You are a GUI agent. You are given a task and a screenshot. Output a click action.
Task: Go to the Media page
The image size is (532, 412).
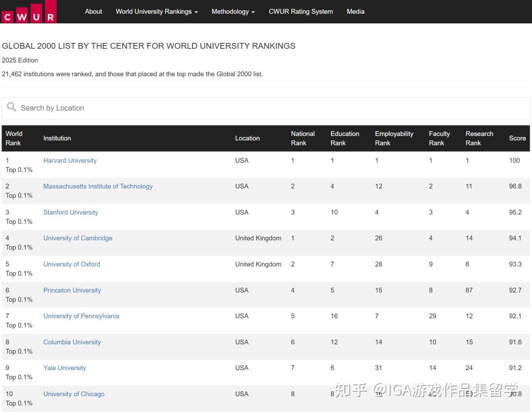(x=355, y=11)
